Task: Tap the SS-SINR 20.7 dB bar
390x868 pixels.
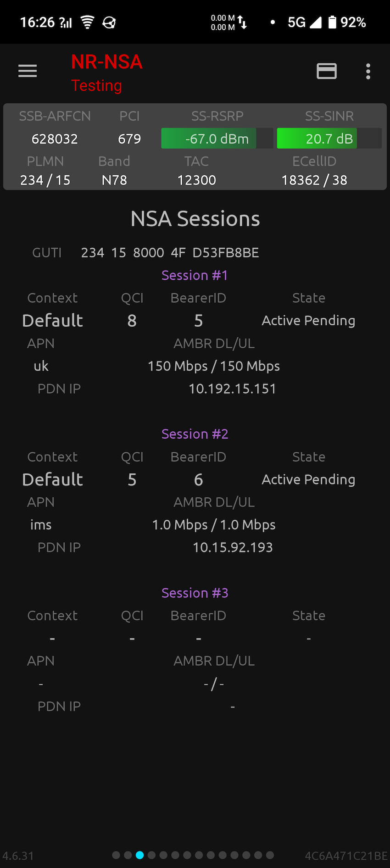Action: point(329,139)
